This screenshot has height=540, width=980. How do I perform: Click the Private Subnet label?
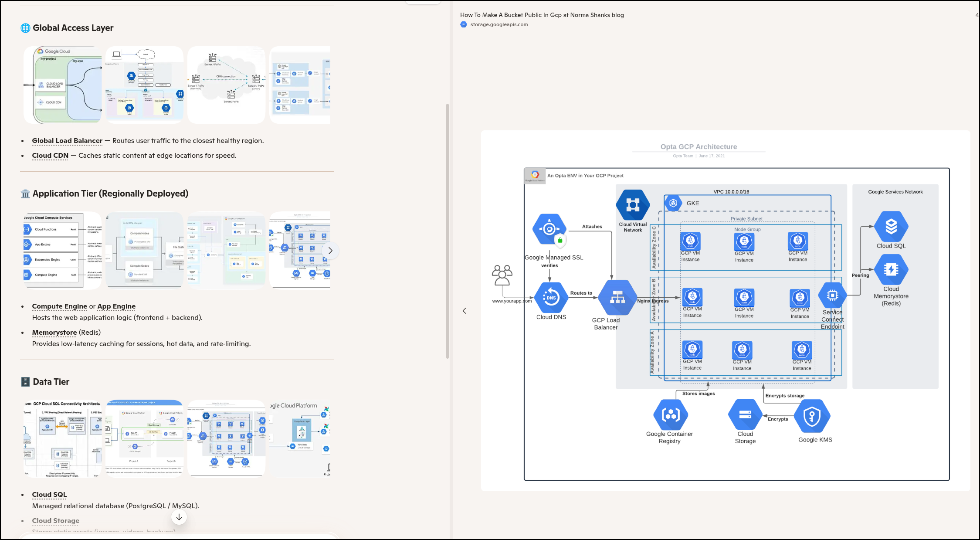click(746, 219)
